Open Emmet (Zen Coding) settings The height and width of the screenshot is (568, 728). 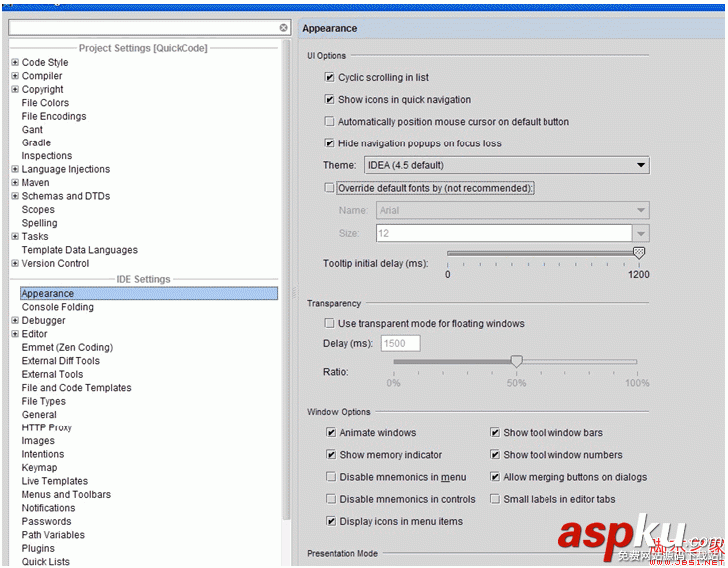pos(67,347)
